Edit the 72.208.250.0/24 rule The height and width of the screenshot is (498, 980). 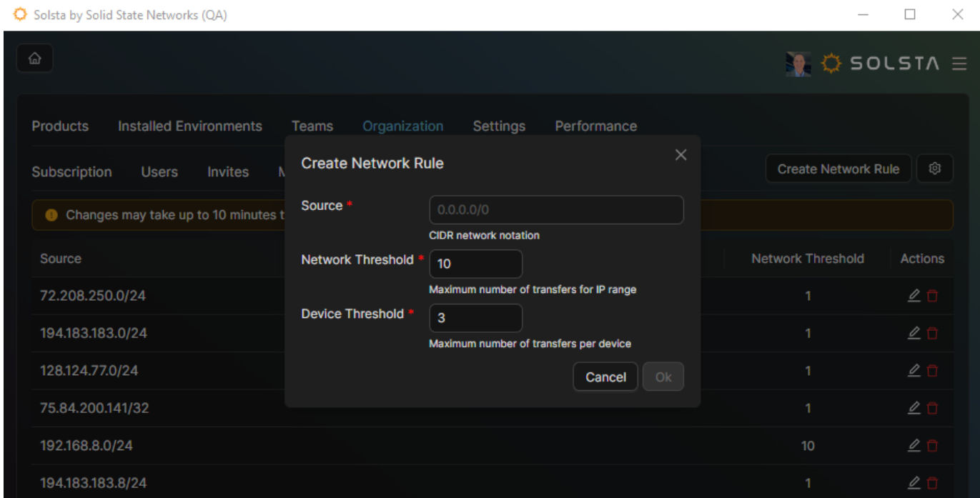click(914, 296)
